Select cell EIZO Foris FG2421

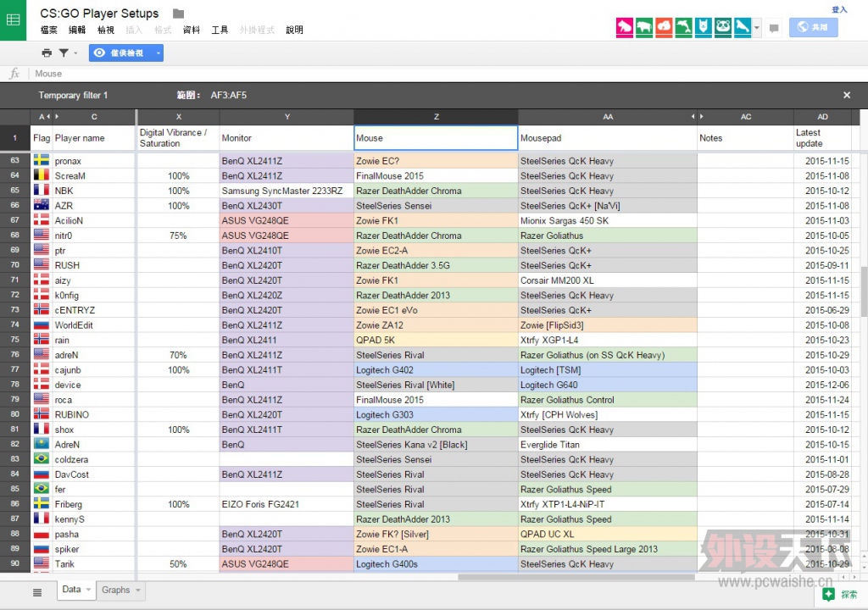click(287, 504)
